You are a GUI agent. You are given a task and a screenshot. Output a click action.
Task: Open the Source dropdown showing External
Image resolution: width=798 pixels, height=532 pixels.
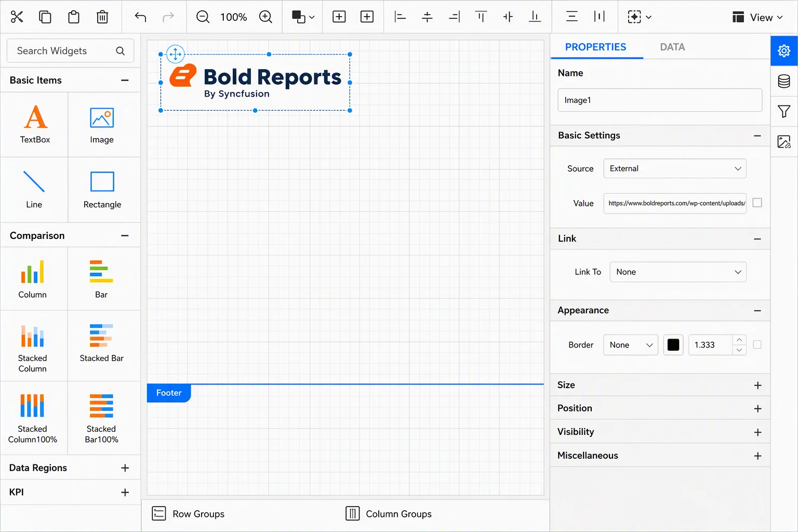pyautogui.click(x=674, y=168)
